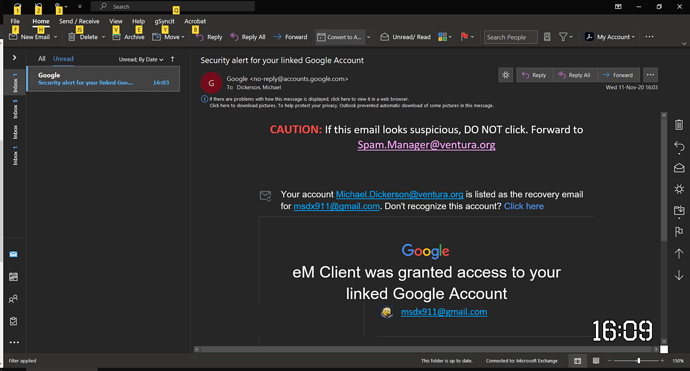Click the sun icon in the right sidebar
Viewport: 690px width, 371px height.
pos(679,189)
